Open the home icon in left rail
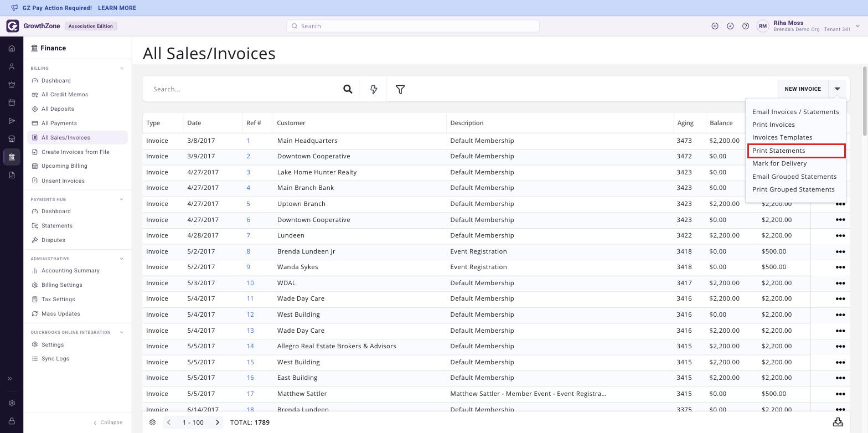868x433 pixels. (x=12, y=48)
